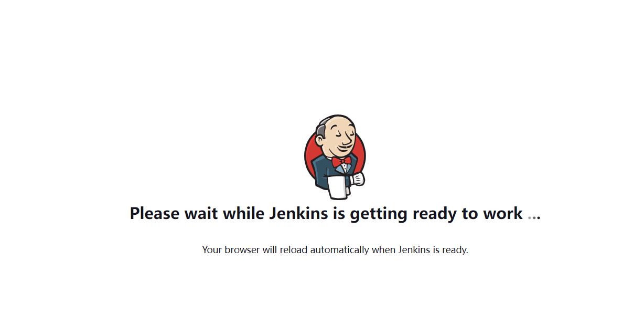
Task: Click the word 'Jenkins' in the heading
Action: point(299,213)
